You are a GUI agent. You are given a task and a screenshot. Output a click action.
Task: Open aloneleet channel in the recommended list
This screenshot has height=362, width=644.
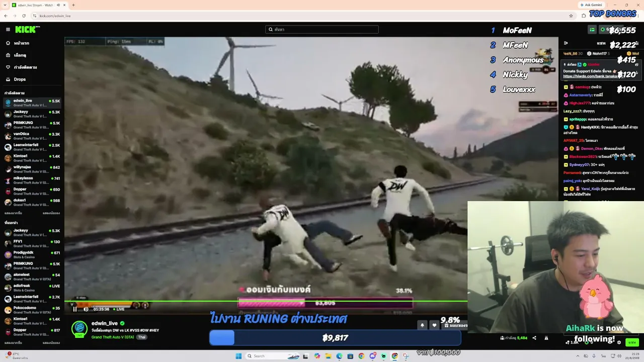click(32, 277)
